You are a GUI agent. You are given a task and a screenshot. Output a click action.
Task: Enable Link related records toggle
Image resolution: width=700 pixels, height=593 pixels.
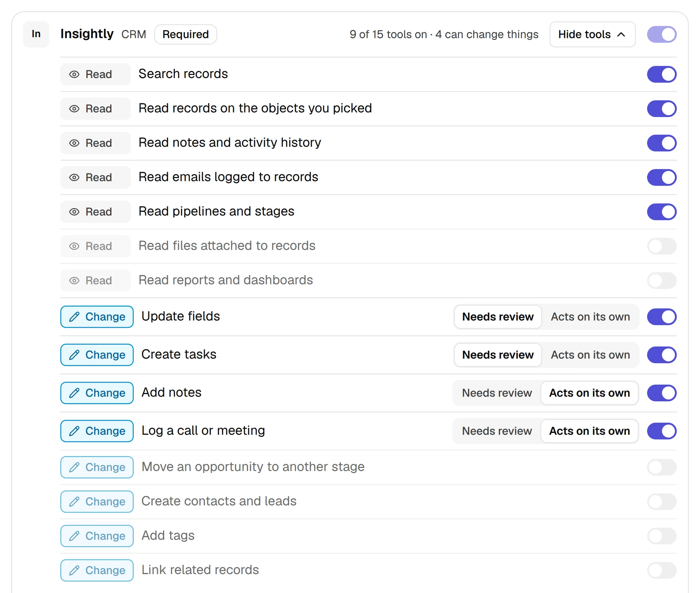[661, 570]
